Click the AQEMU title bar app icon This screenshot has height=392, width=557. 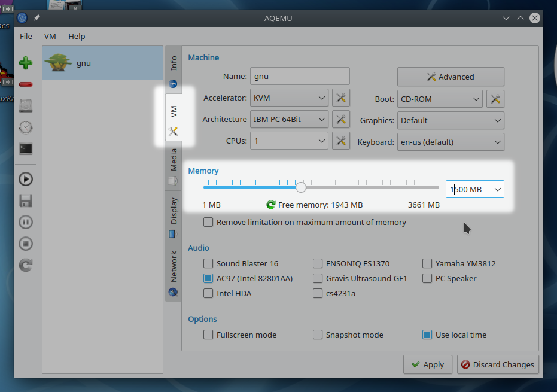22,18
